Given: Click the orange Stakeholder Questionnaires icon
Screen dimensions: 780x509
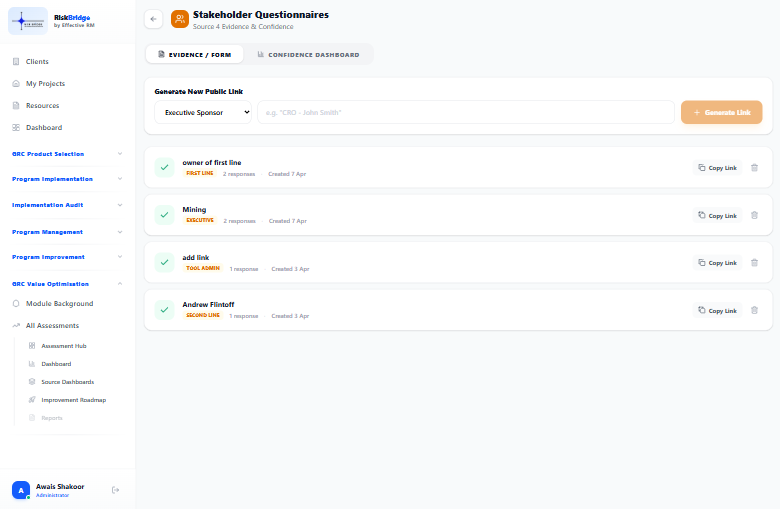Looking at the screenshot, I should click(x=180, y=19).
